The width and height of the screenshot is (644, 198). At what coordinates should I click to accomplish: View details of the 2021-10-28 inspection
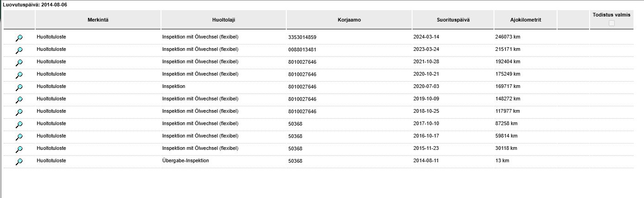point(19,63)
